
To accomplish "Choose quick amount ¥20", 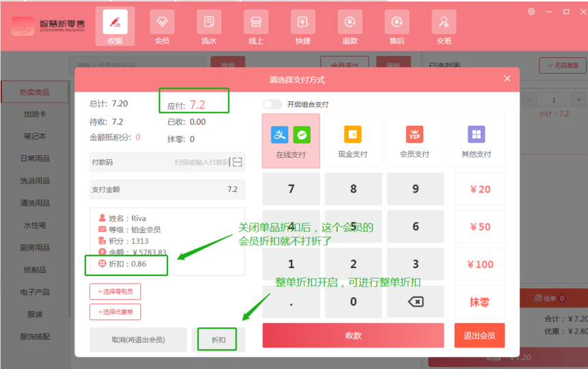I will 479,189.
